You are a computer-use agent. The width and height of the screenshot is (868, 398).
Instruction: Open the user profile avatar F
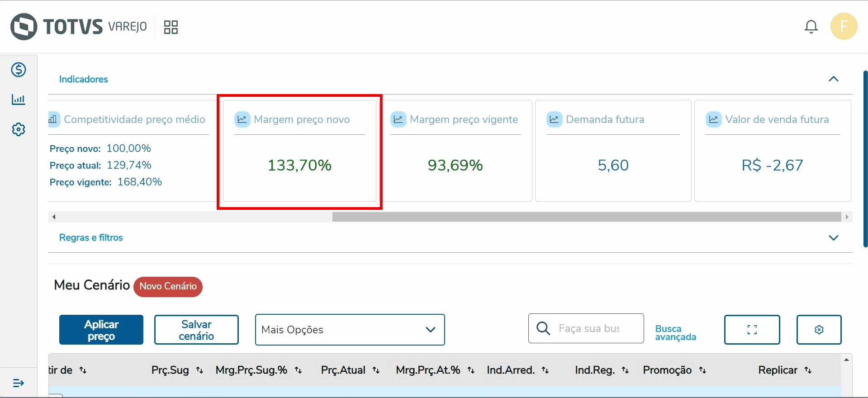tap(844, 27)
